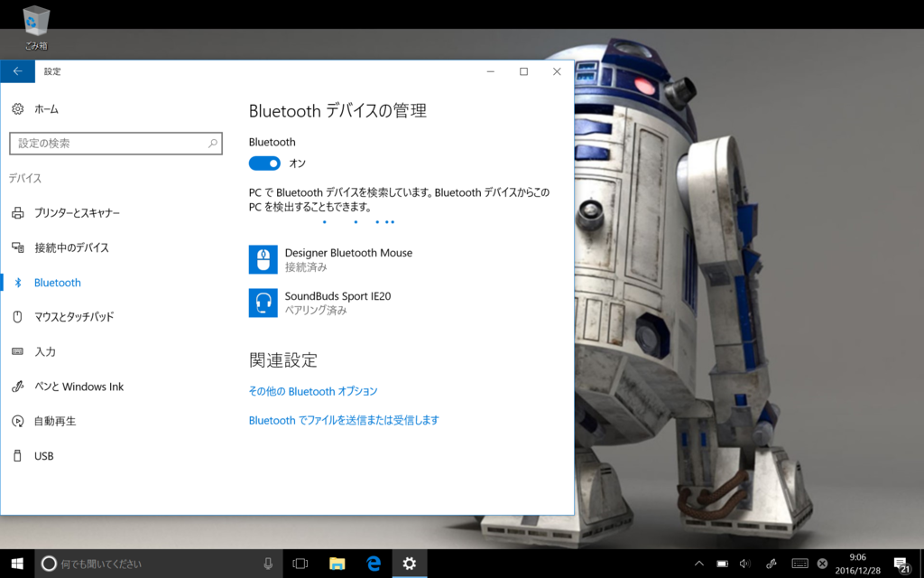The height and width of the screenshot is (578, 924).
Task: Open the Recycle Bin desktop icon
Action: click(x=36, y=27)
